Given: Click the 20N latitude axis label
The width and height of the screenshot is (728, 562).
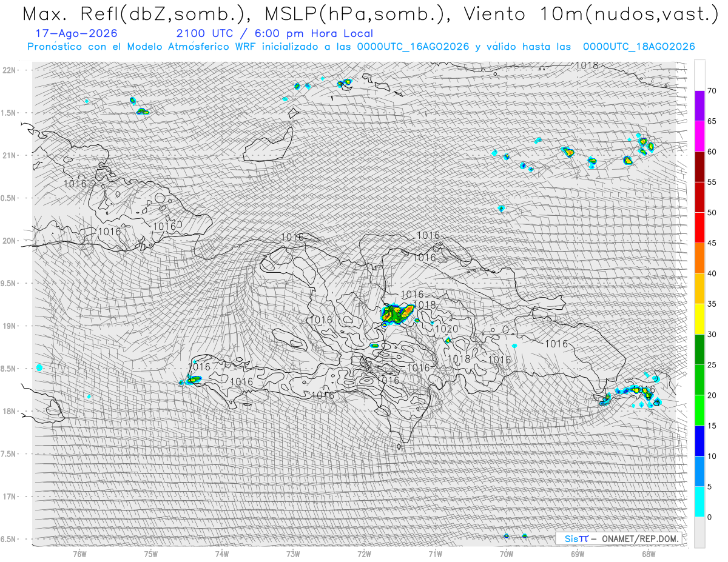Looking at the screenshot, I should [x=10, y=241].
